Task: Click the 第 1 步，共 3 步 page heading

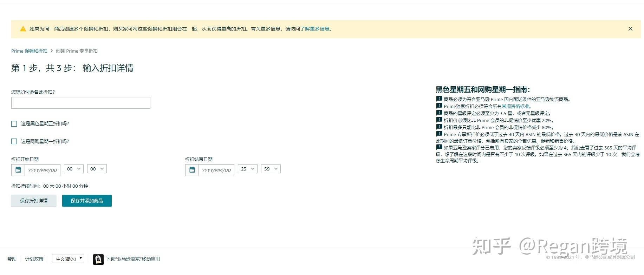Action: click(72, 68)
